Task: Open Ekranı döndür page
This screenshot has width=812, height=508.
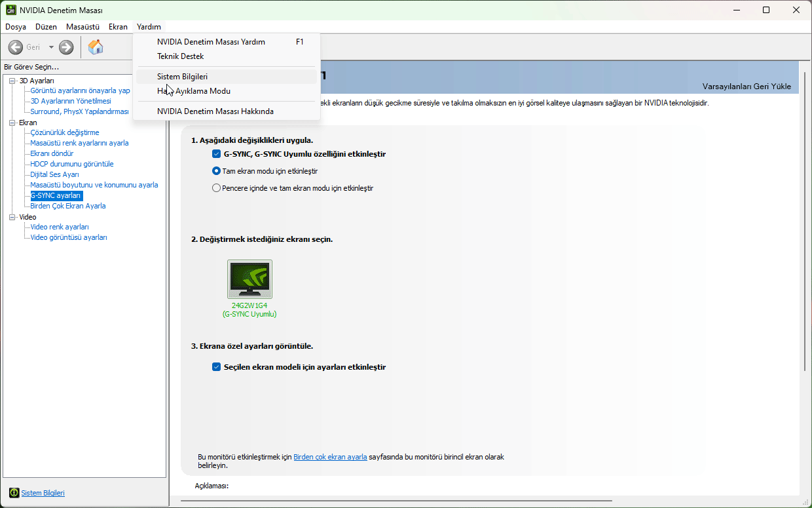Action: pyautogui.click(x=52, y=153)
